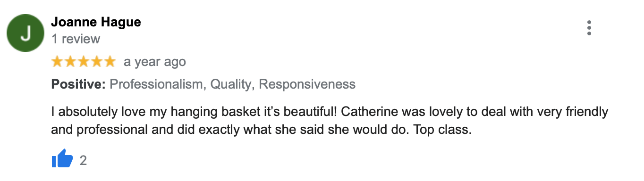Screen dimensions: 644x181
Task: Select the 'Quality' attribute text
Action: click(231, 85)
